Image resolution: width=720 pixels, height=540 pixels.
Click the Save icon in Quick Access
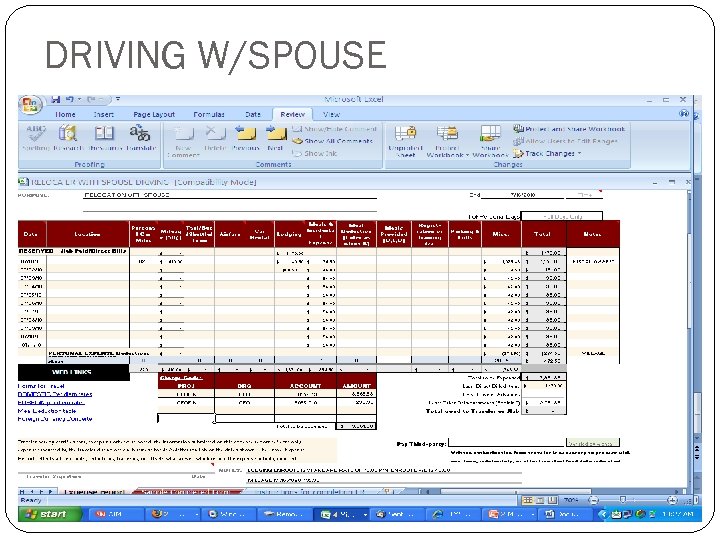pos(56,99)
